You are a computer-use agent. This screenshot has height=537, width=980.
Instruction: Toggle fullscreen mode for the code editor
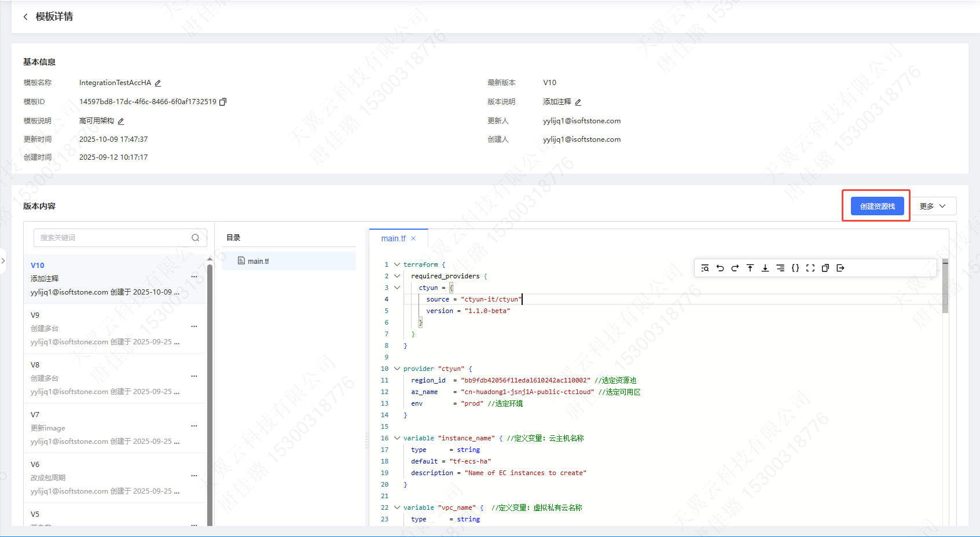[810, 268]
